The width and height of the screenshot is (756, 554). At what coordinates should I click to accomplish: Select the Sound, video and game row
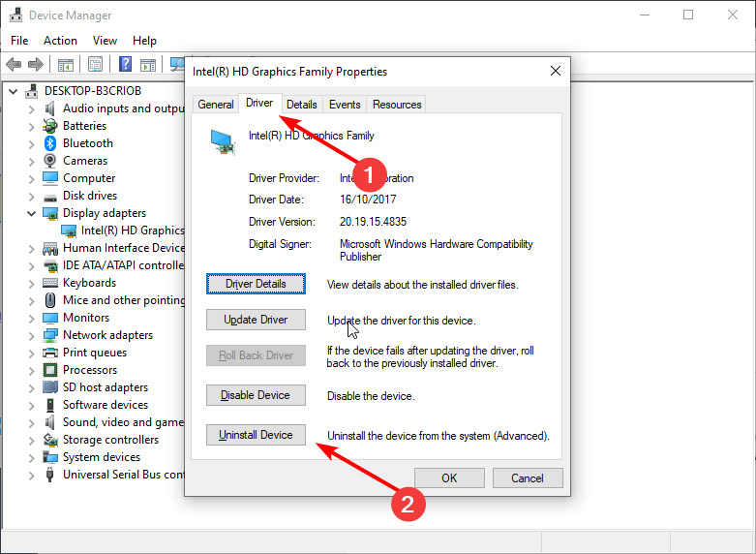point(113,422)
